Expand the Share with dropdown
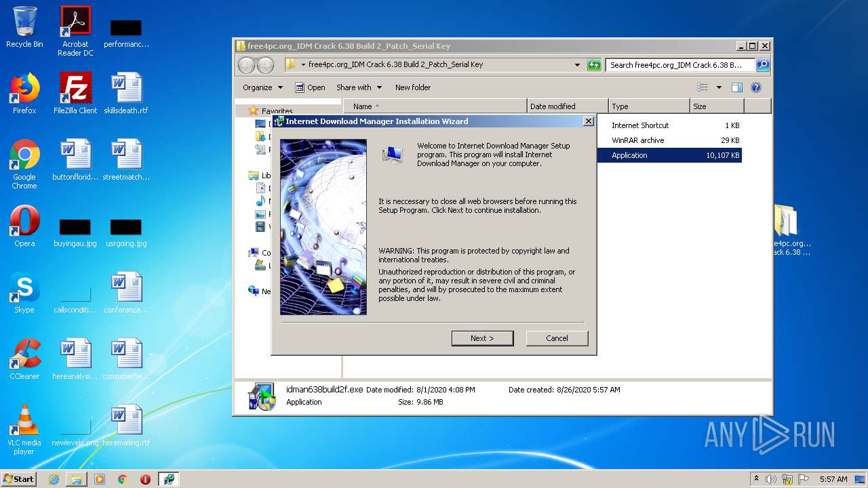868x488 pixels. click(359, 87)
